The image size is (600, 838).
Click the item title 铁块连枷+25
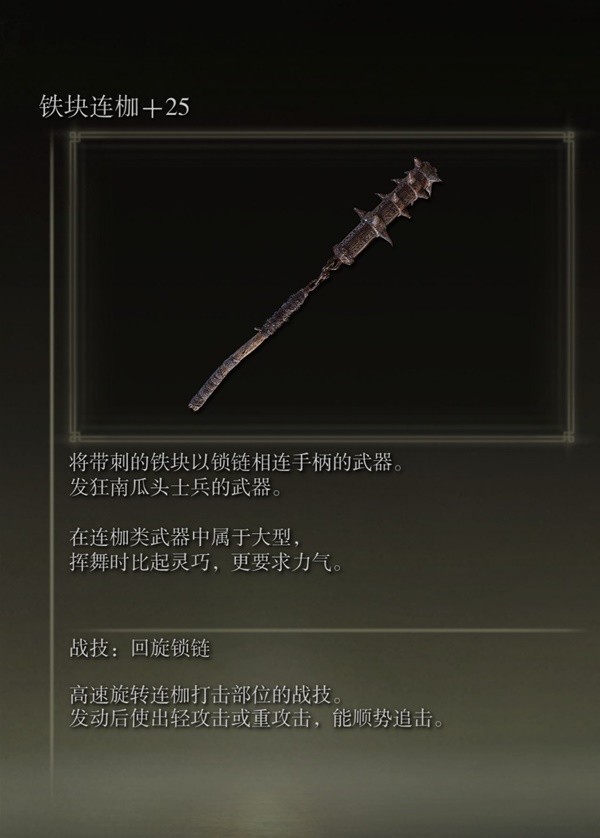coord(114,107)
